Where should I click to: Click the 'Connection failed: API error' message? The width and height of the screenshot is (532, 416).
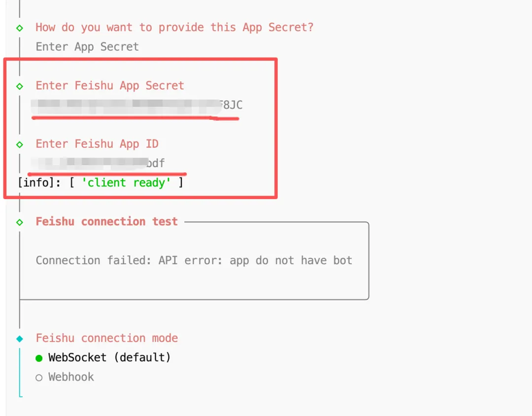click(x=194, y=260)
